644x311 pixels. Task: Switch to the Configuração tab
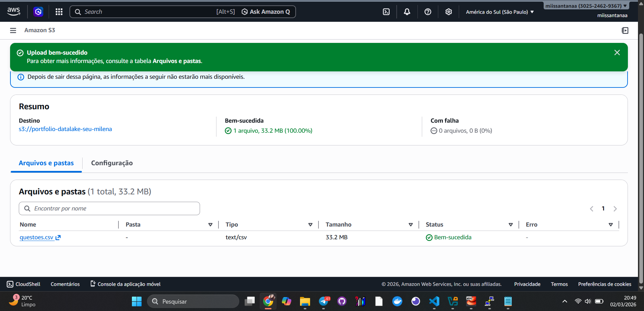pos(112,163)
